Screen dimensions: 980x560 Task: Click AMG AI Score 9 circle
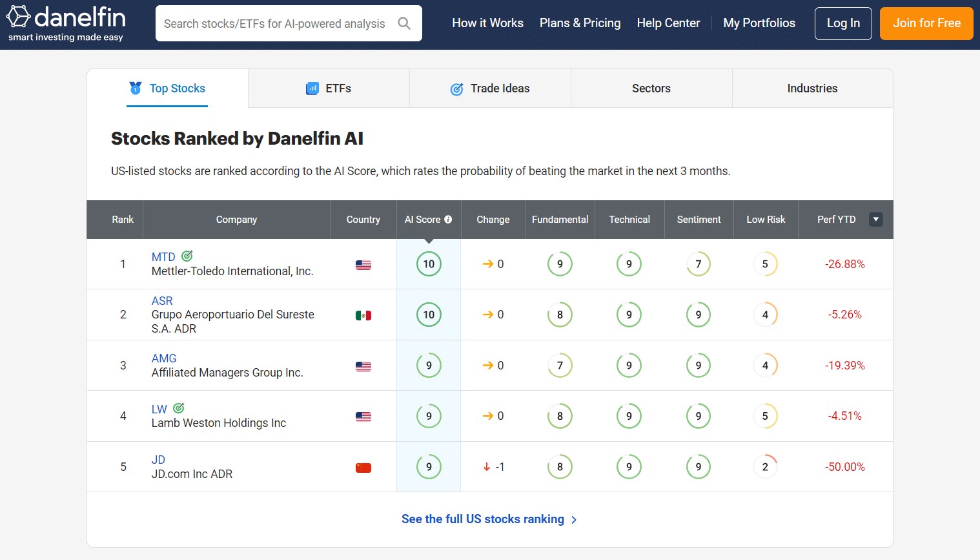click(x=429, y=366)
